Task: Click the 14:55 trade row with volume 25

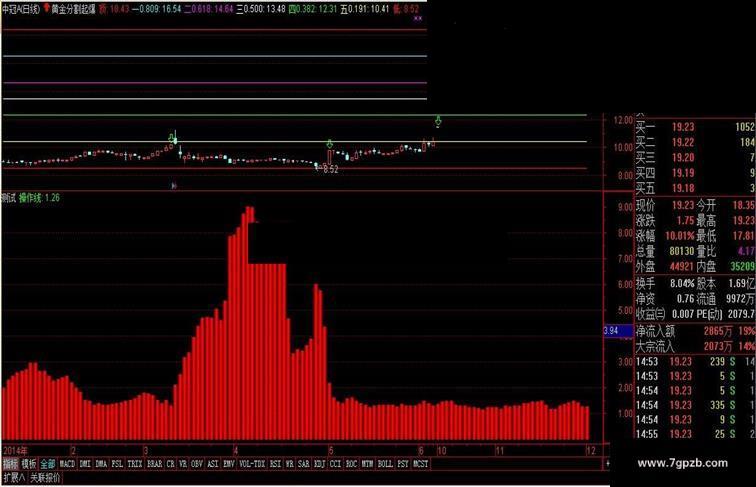Action: click(x=695, y=434)
